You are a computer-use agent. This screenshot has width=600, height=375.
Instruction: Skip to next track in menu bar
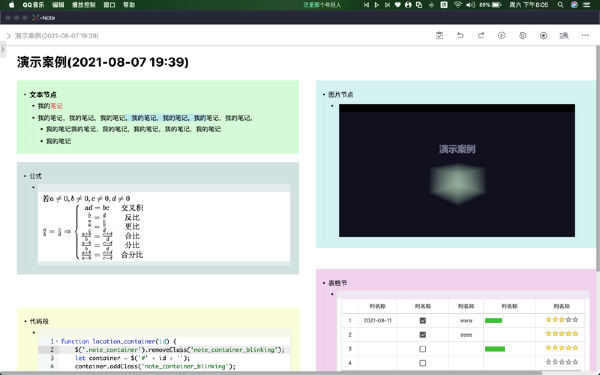387,5
